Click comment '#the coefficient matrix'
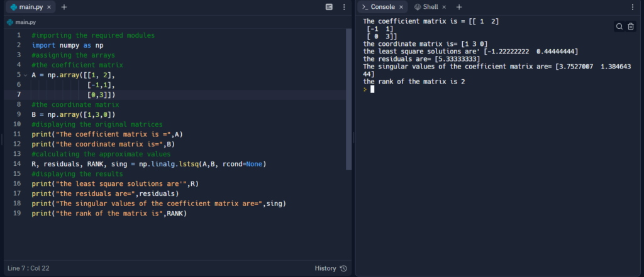644x277 pixels. point(77,65)
